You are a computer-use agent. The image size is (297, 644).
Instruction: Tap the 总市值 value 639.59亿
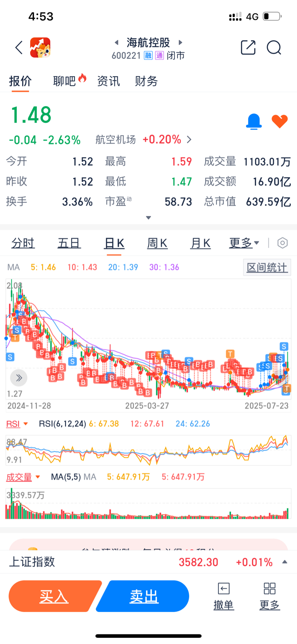coord(268,201)
